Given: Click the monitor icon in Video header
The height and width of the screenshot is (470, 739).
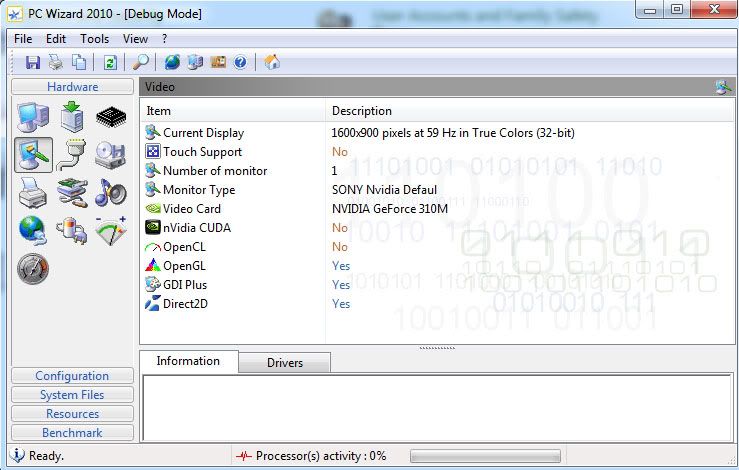Looking at the screenshot, I should (723, 87).
